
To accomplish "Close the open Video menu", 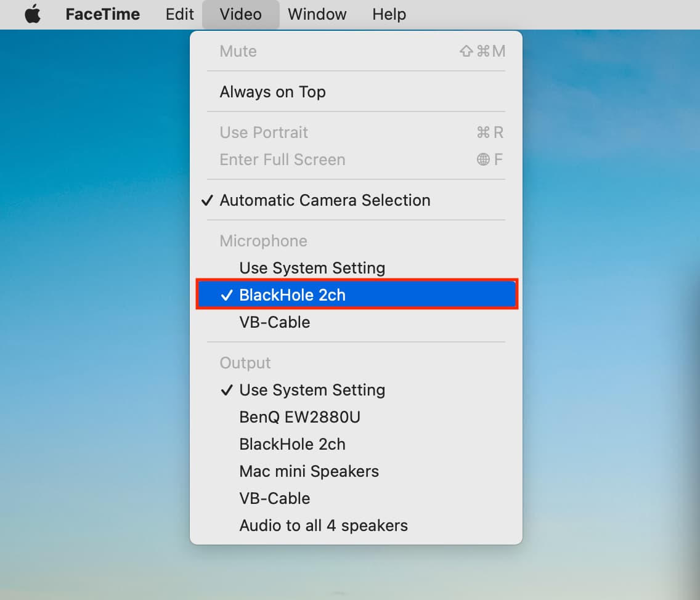I will (x=240, y=14).
